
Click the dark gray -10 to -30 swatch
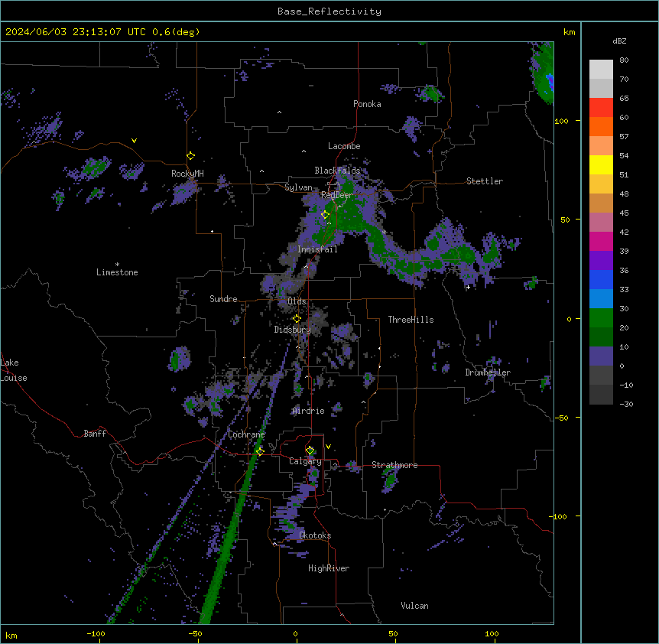tap(601, 395)
